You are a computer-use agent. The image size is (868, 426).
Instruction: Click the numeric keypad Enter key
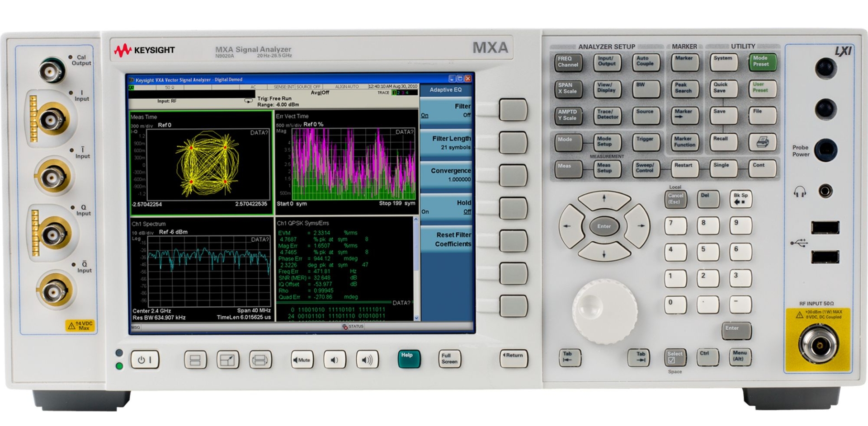[736, 331]
